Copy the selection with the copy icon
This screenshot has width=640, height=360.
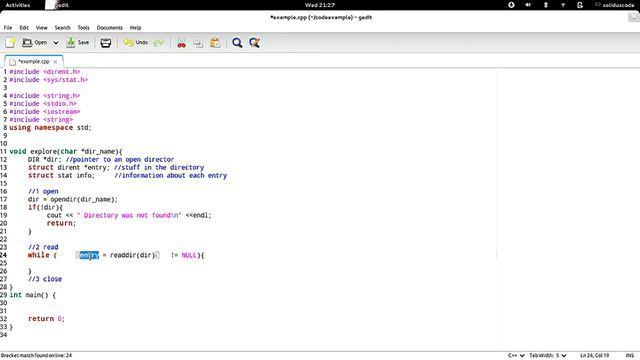[x=198, y=42]
